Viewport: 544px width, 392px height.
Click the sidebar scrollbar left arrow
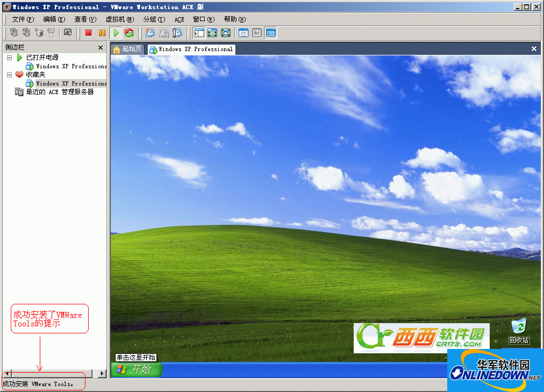click(x=7, y=374)
